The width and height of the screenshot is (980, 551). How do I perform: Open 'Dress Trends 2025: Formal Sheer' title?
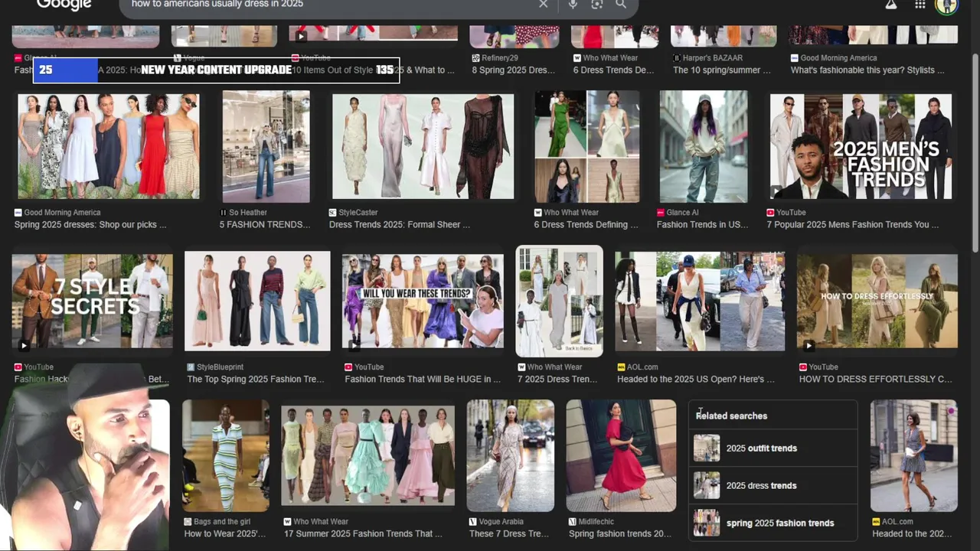400,225
